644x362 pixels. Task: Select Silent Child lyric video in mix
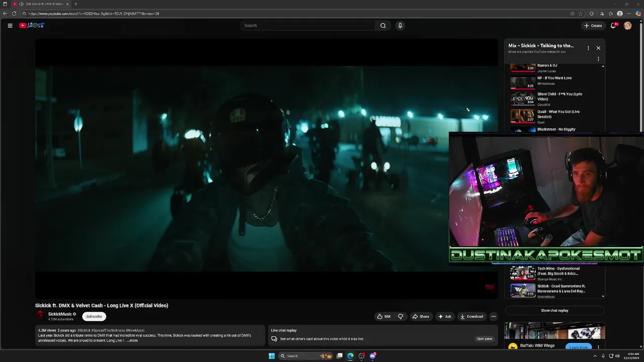[x=554, y=99]
